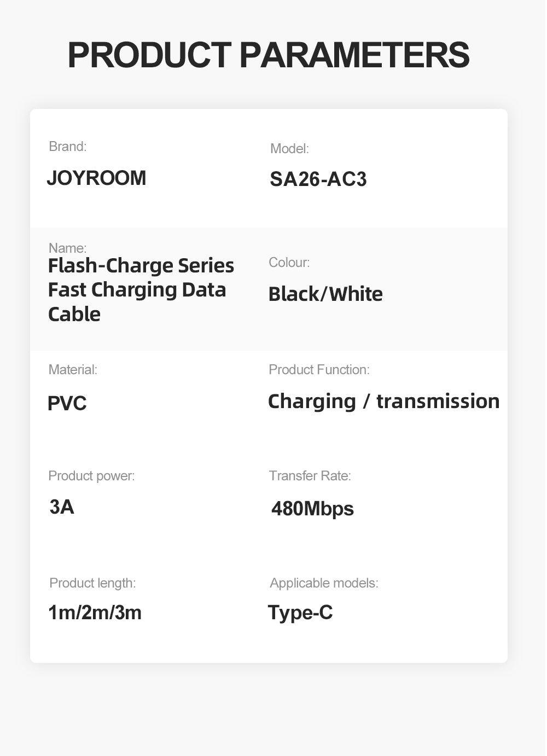Select the PVC material value

click(67, 403)
